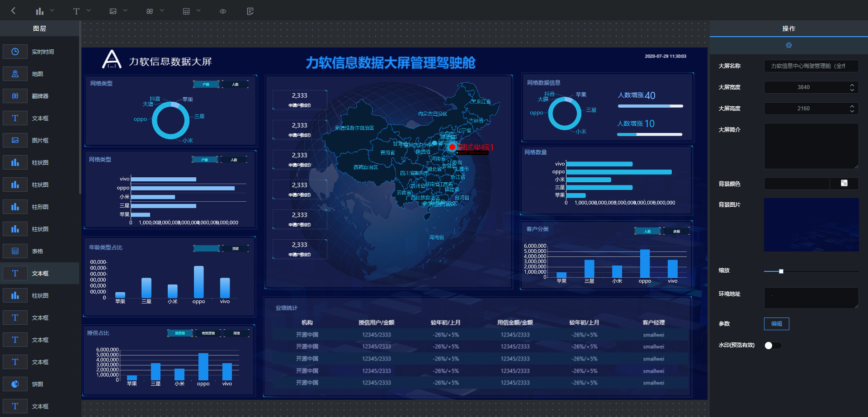868x417 pixels.
Task: Click the save/document icon in the toolbar
Action: click(x=250, y=10)
